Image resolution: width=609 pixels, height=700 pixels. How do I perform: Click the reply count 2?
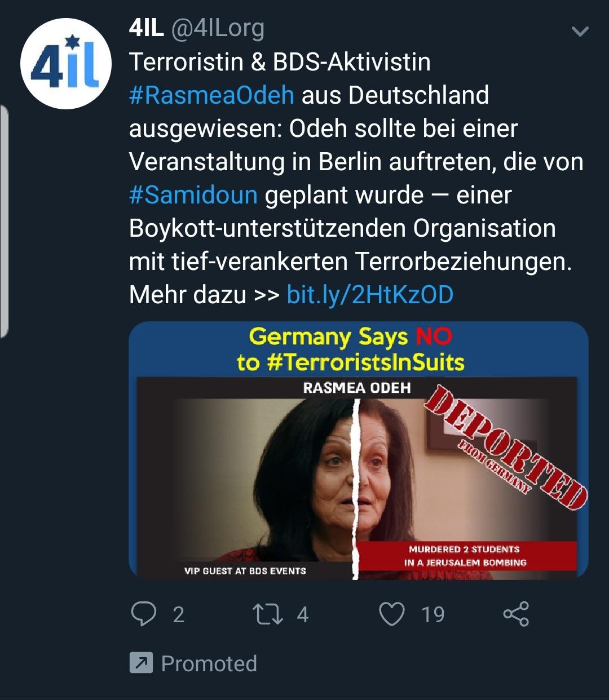coord(178,614)
